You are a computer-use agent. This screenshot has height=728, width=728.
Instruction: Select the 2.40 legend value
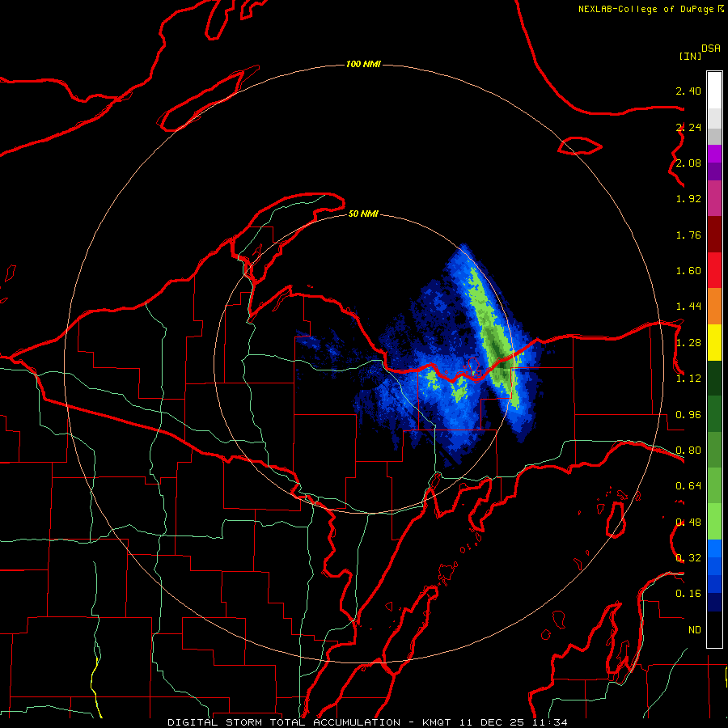[x=688, y=91]
